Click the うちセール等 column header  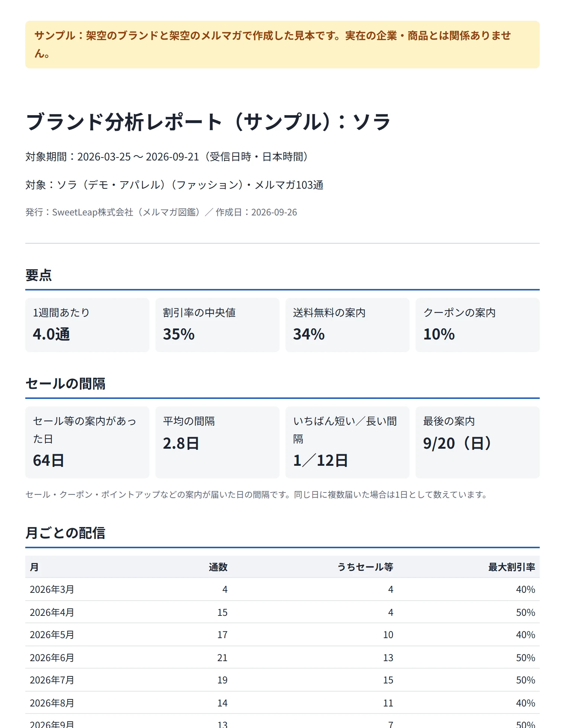365,567
